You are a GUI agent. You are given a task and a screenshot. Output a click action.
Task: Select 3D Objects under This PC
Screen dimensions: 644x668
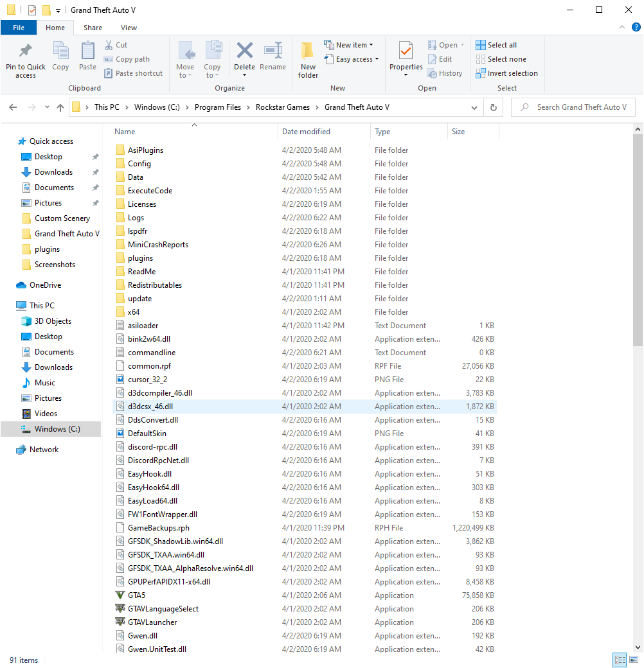pyautogui.click(x=53, y=321)
